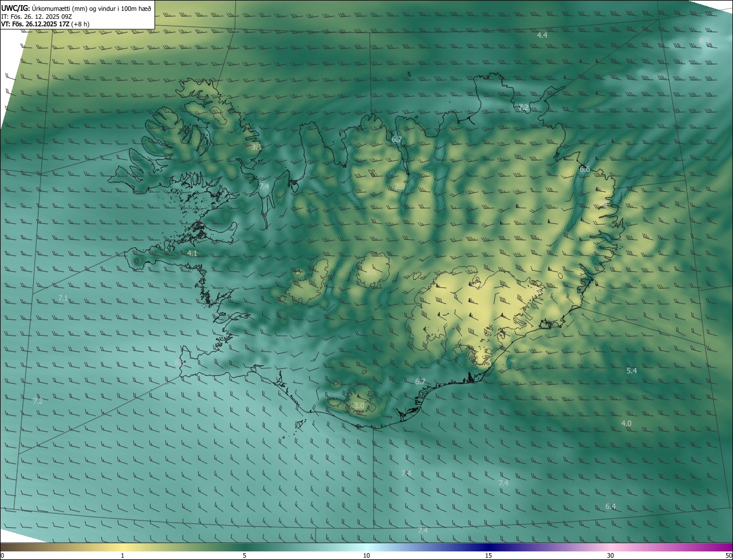Click the 6.6 value label on the map
Screen dimensions: 733x560
(585, 169)
